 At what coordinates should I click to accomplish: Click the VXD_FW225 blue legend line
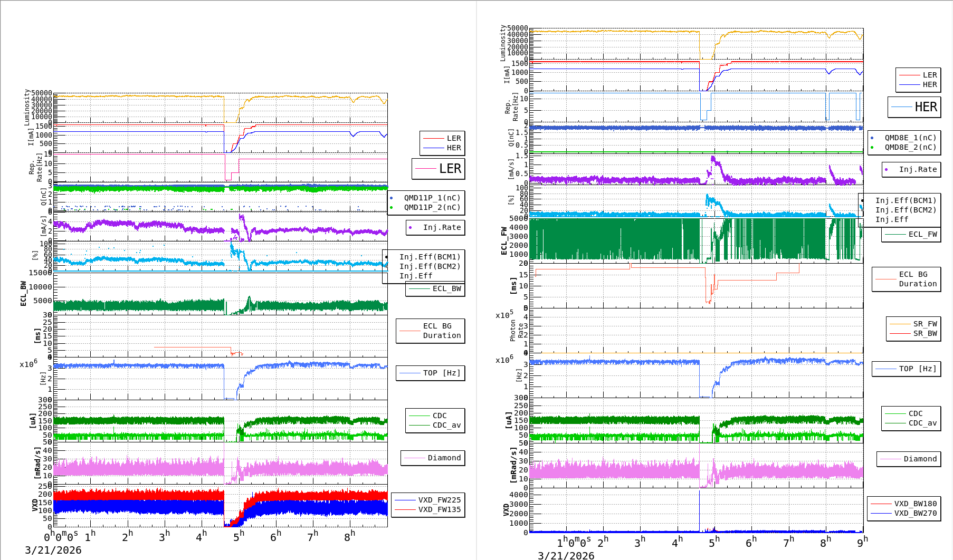click(405, 500)
